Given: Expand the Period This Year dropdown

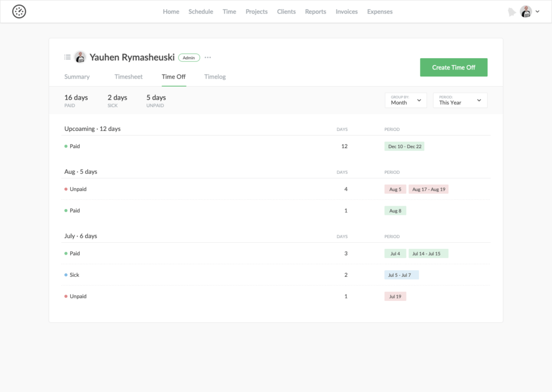Looking at the screenshot, I should pyautogui.click(x=460, y=100).
